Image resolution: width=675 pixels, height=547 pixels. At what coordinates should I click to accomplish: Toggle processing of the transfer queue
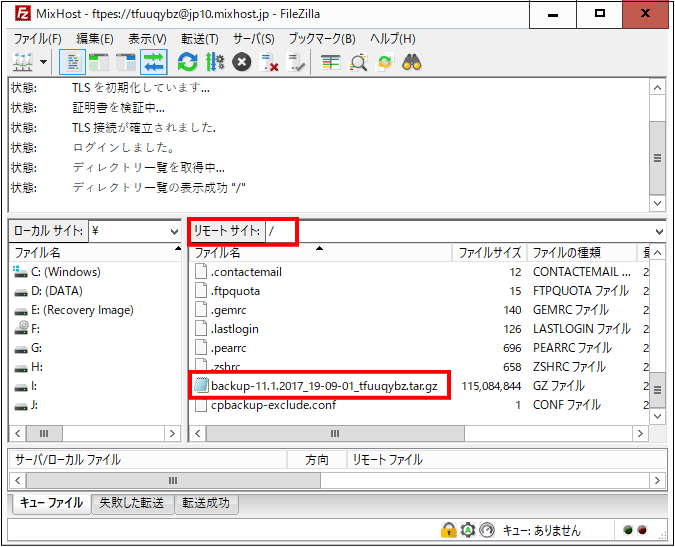click(214, 62)
